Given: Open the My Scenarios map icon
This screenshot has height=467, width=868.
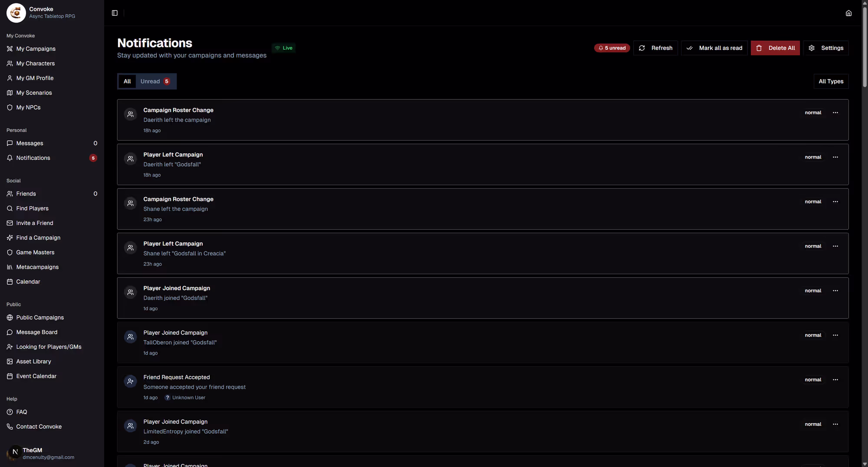Looking at the screenshot, I should [10, 93].
